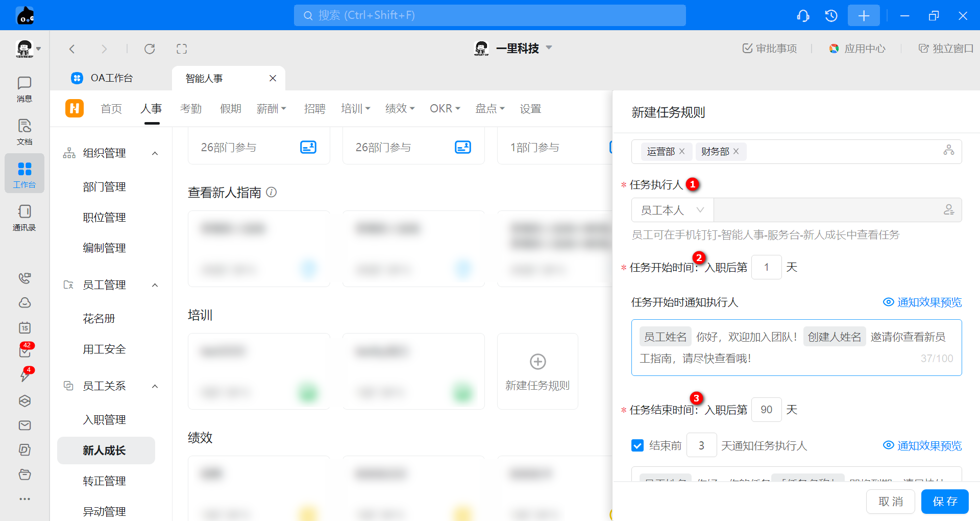Click the headset customer service icon
The image size is (980, 521).
coord(803,16)
